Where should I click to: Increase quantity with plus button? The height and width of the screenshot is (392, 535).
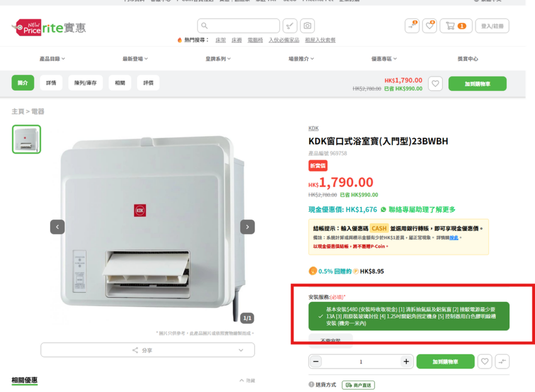point(406,362)
